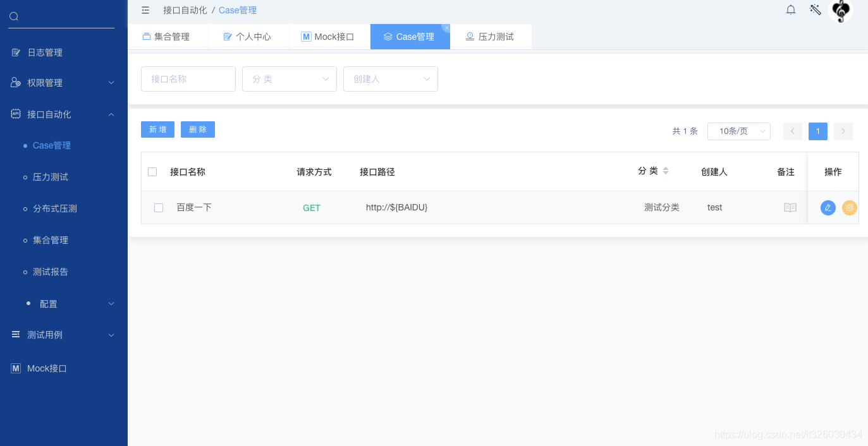Screen dimensions: 868x446
Task: Open the user avatar menu
Action: click(x=841, y=12)
